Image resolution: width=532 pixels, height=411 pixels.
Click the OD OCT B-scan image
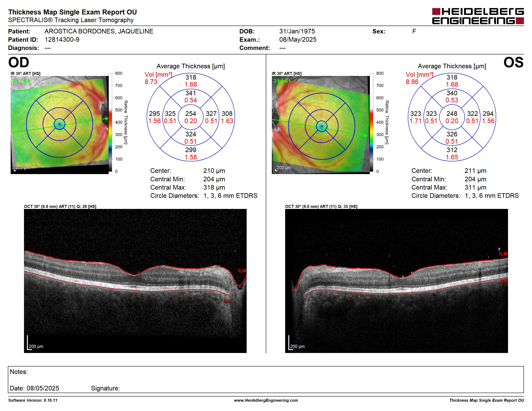coord(135,281)
